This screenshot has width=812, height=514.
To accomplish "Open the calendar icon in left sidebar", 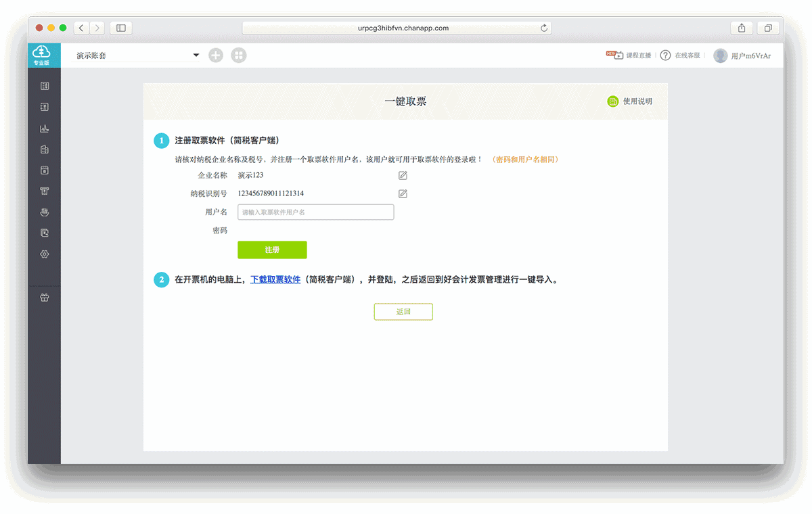I will point(45,170).
